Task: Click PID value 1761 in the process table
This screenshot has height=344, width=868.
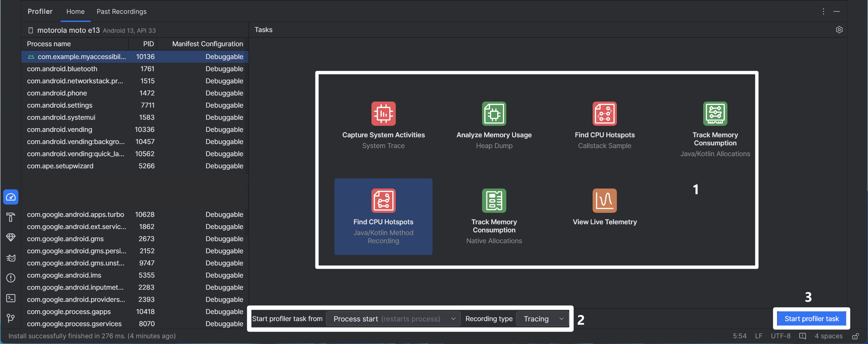Action: pyautogui.click(x=147, y=69)
